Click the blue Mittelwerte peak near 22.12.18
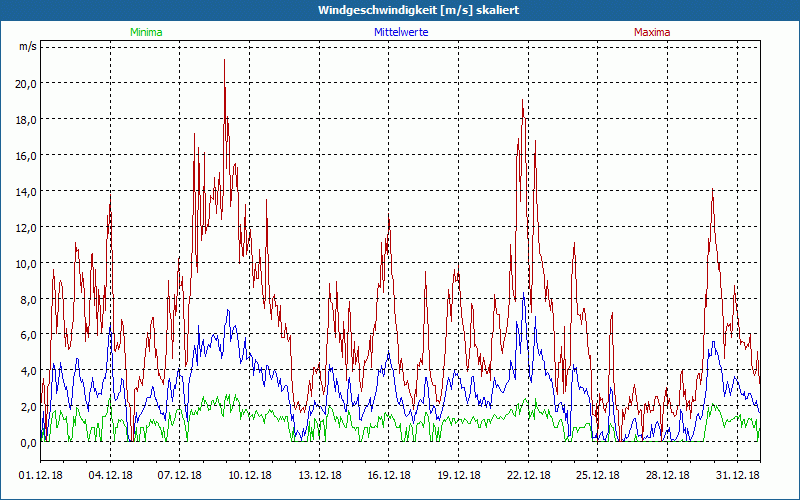Image resolution: width=800 pixels, height=500 pixels. pos(524,294)
